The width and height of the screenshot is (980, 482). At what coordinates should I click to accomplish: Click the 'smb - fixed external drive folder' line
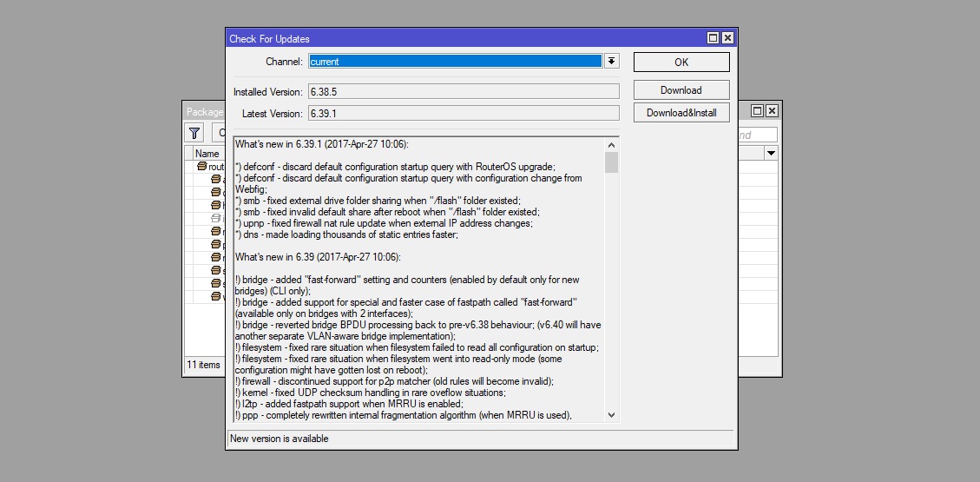(x=378, y=201)
